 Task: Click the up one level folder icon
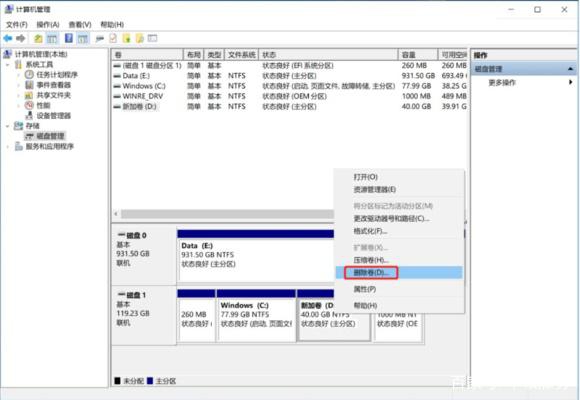[38, 38]
